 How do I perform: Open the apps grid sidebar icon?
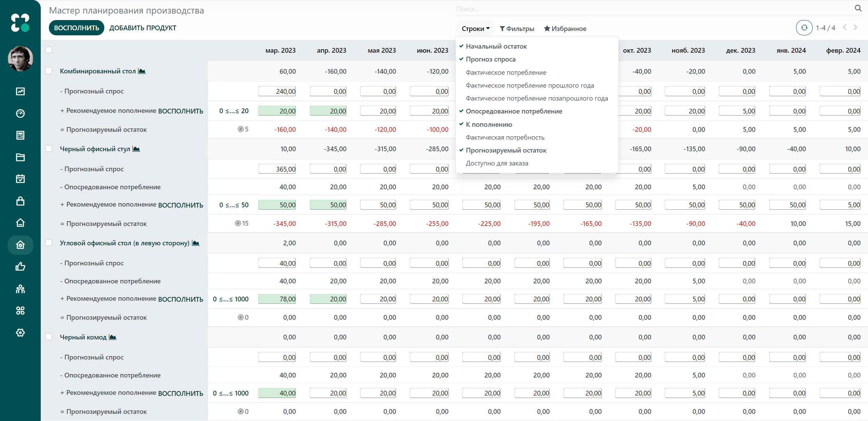(20, 311)
